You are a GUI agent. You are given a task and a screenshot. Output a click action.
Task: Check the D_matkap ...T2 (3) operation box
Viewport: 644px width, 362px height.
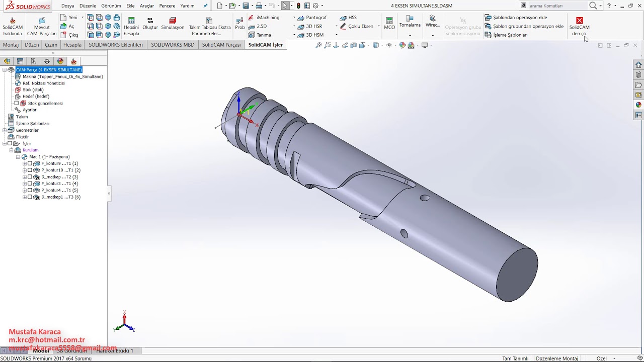tap(30, 177)
